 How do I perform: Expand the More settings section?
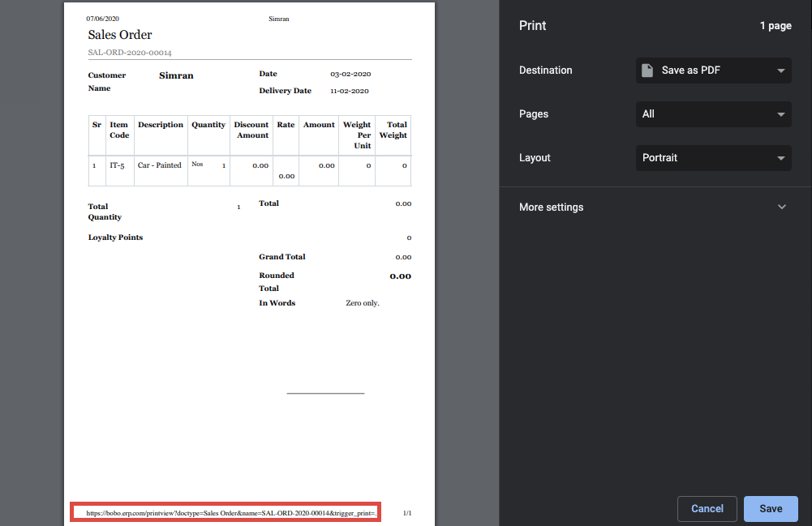click(x=552, y=207)
